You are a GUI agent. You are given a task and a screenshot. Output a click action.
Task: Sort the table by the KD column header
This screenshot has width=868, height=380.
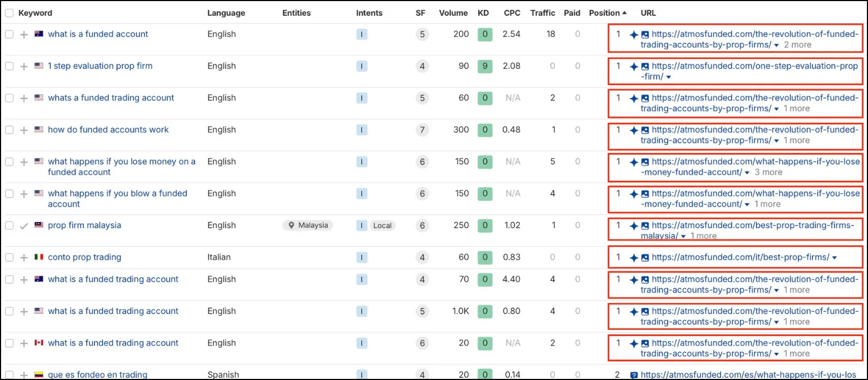[483, 13]
